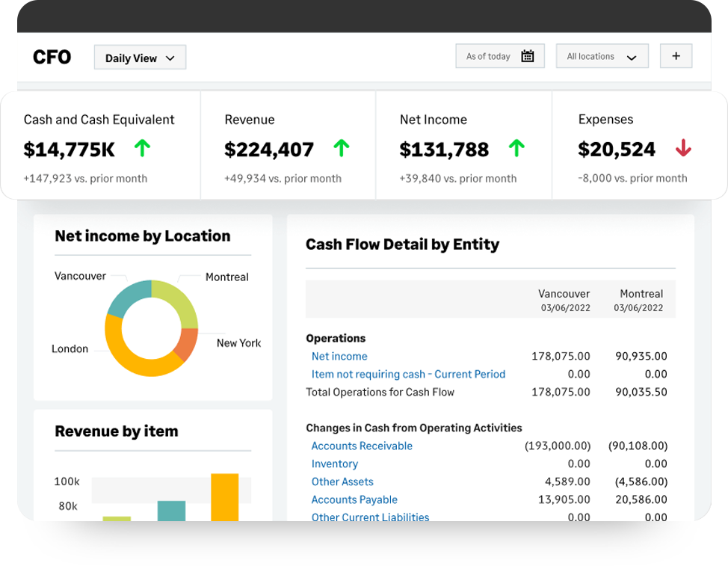Viewport: 728px width, 566px height.
Task: Open the Accounts Receivable link
Action: coord(362,446)
